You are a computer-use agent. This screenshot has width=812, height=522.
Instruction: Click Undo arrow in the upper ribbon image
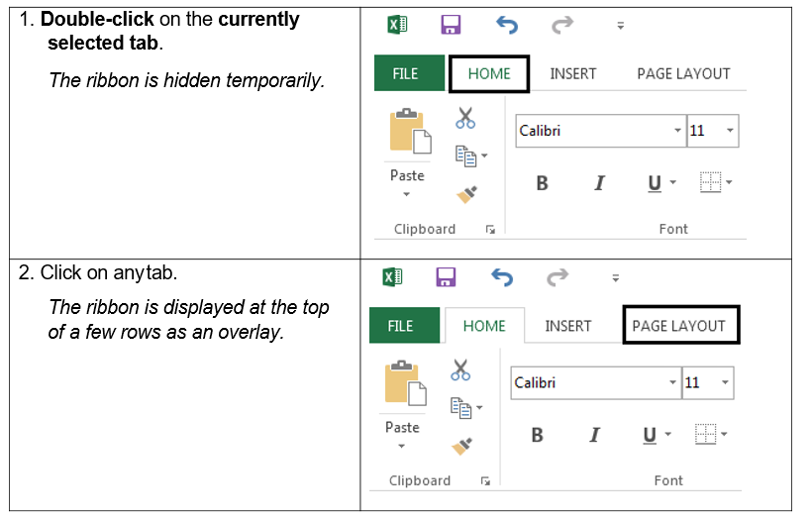coord(508,25)
